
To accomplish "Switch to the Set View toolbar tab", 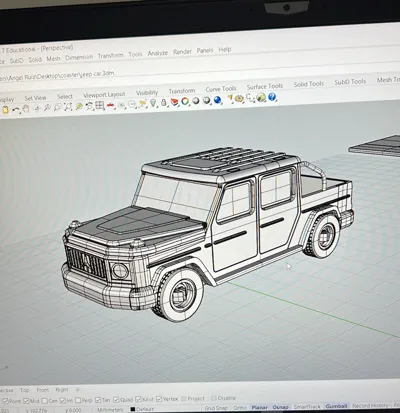I will click(x=35, y=98).
